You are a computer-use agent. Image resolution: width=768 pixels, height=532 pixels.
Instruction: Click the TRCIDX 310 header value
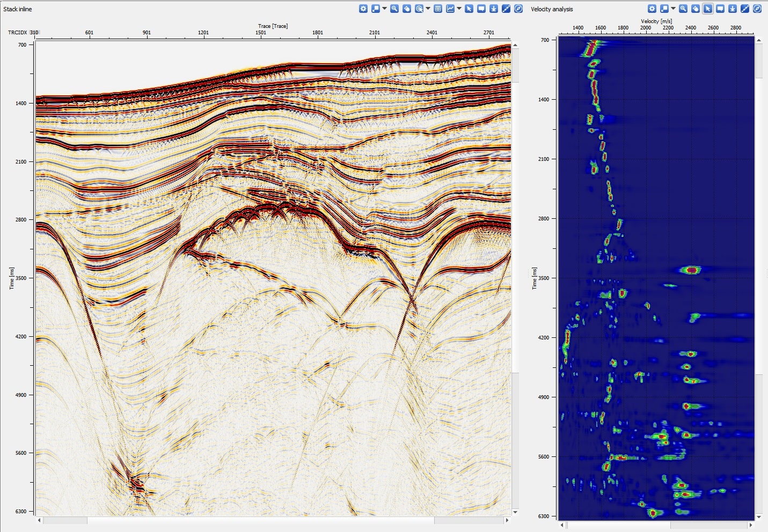click(34, 33)
